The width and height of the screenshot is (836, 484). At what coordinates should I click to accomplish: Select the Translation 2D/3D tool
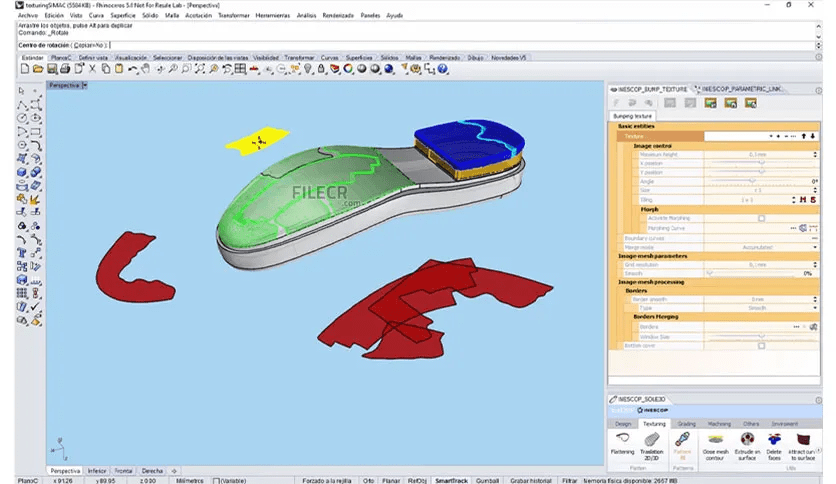pyautogui.click(x=652, y=440)
